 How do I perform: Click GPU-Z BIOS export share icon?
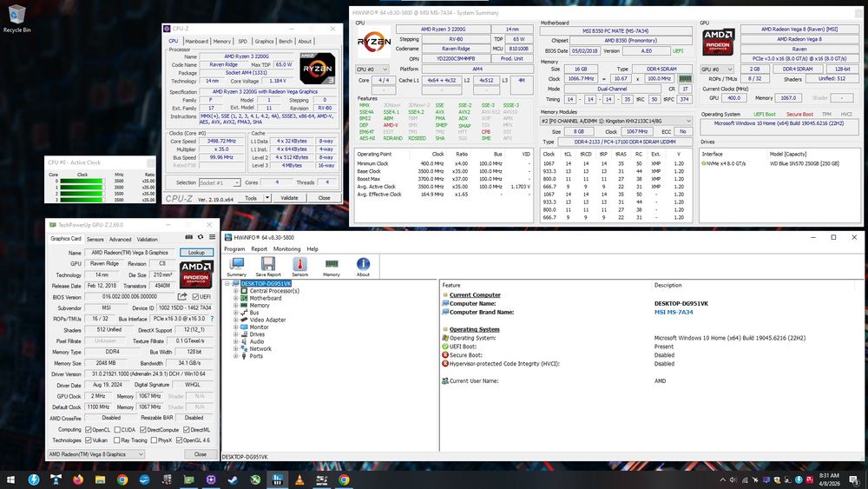coord(182,297)
